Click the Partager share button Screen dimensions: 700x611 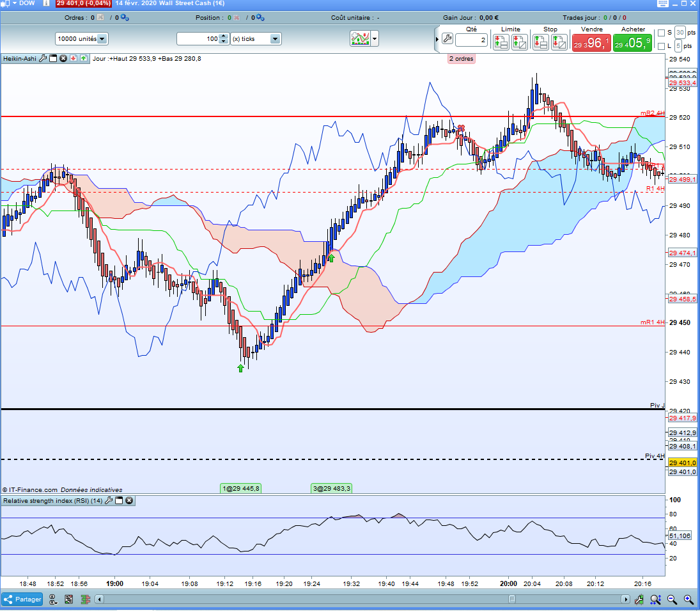point(22,599)
